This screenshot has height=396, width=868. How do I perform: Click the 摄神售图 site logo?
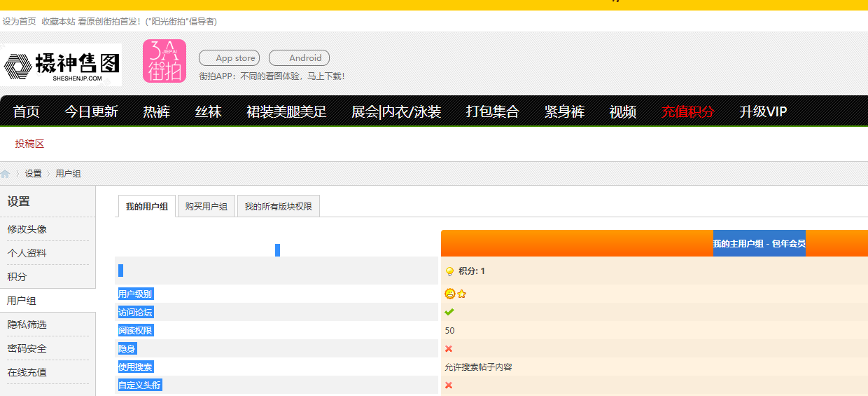tap(61, 65)
